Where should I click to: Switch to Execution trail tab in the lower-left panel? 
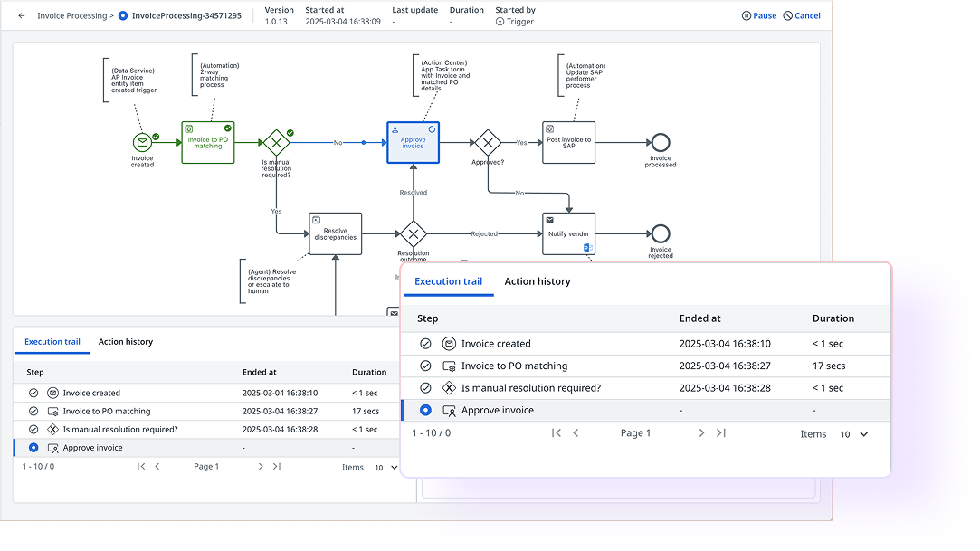coord(52,342)
